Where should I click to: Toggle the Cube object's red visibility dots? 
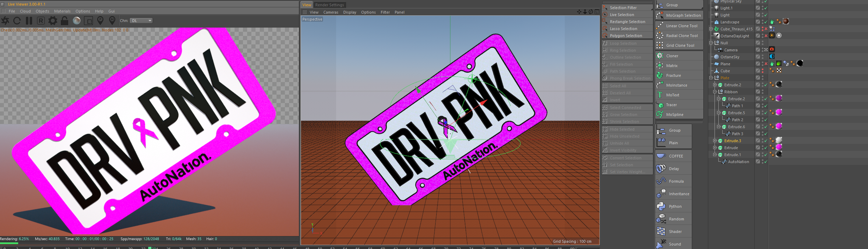(x=762, y=71)
